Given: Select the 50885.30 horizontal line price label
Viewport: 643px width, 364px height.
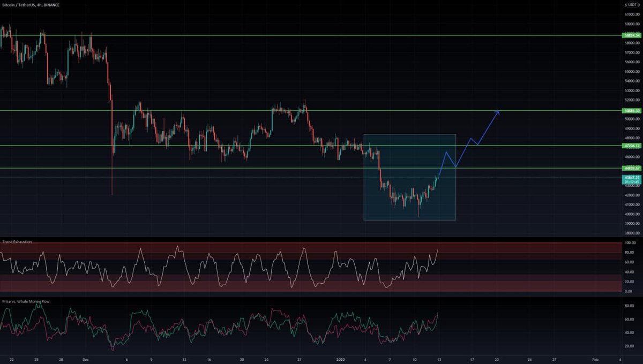Looking at the screenshot, I should 632,111.
